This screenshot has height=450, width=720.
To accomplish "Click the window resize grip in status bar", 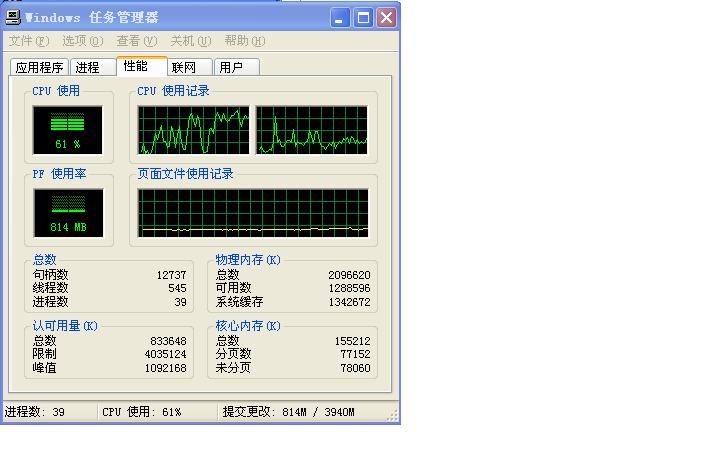I will coord(393,416).
